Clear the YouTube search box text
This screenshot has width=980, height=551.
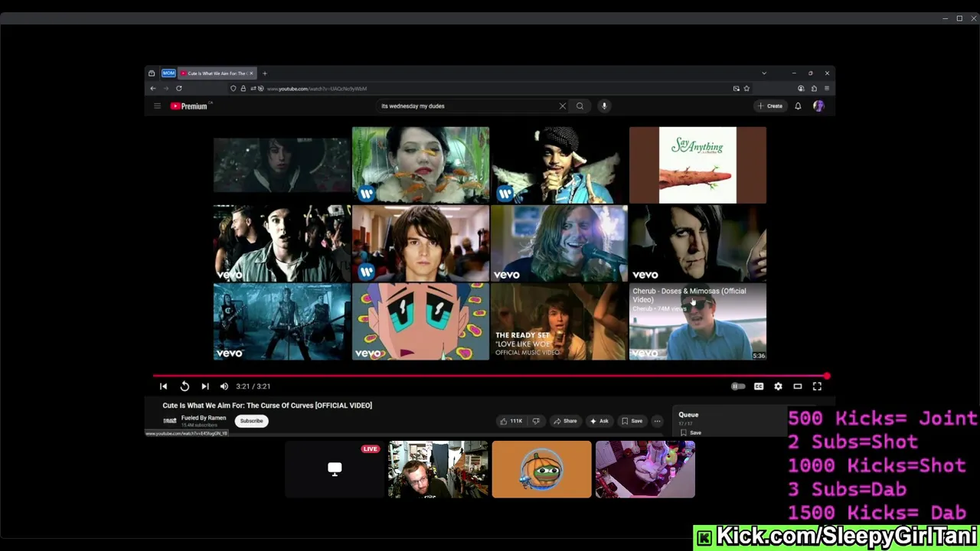point(562,106)
